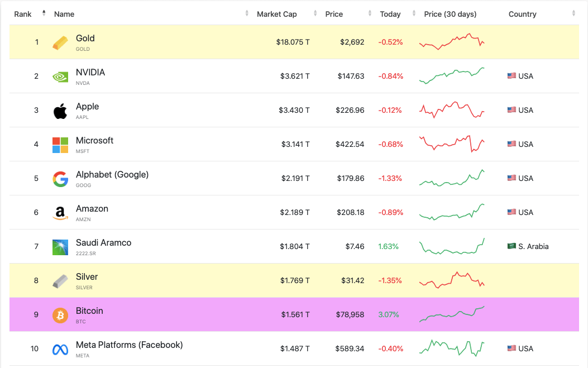Click the NVIDIA logo icon
Image resolution: width=588 pixels, height=368 pixels.
point(60,77)
